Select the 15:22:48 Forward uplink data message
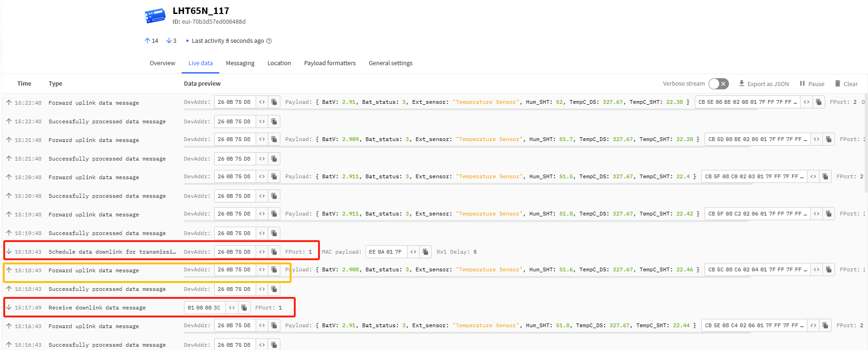 [x=434, y=102]
